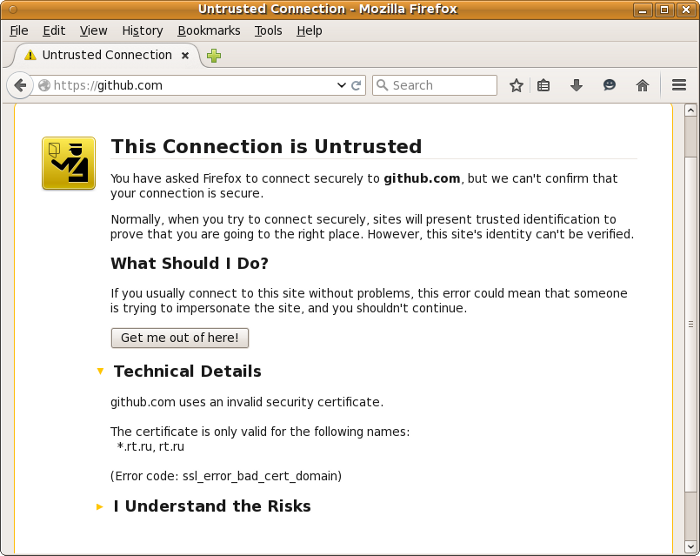Select the Untrusted Connection tab
700x556 pixels.
[107, 55]
